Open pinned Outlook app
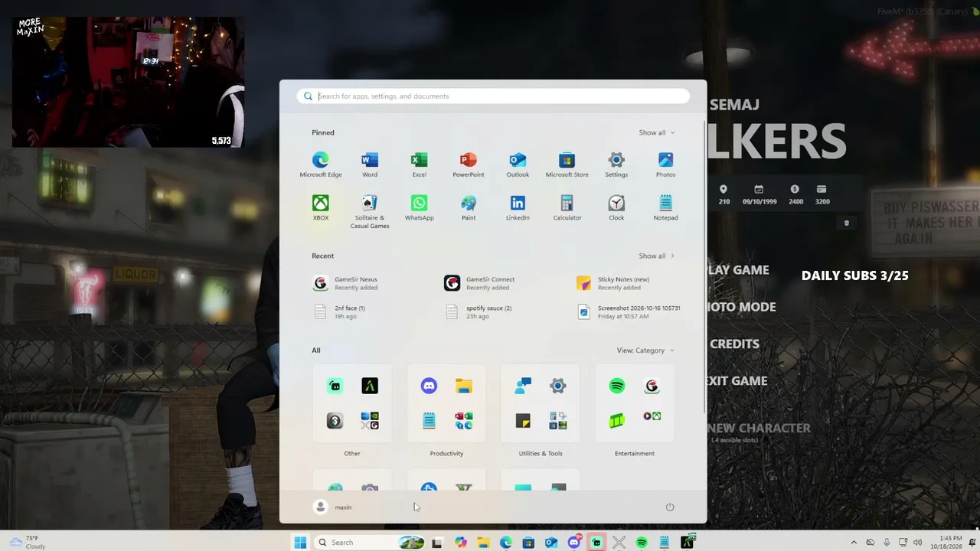980x551 pixels. pyautogui.click(x=518, y=165)
